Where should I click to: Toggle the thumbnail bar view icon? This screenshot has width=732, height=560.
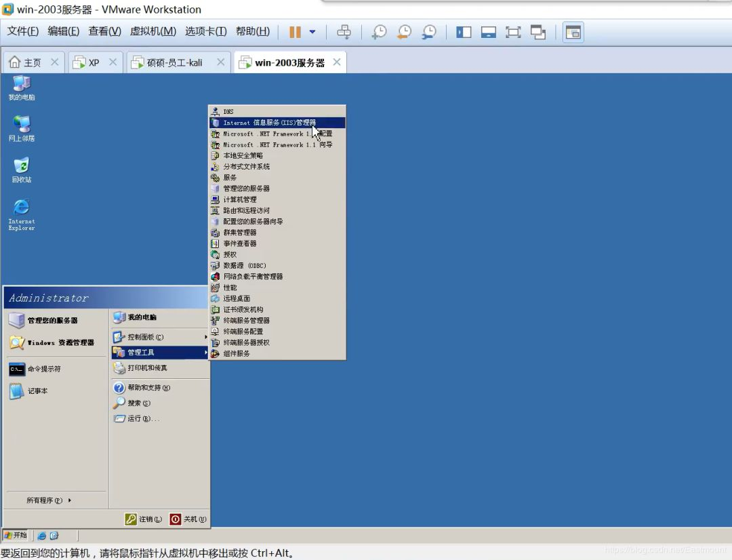point(488,33)
